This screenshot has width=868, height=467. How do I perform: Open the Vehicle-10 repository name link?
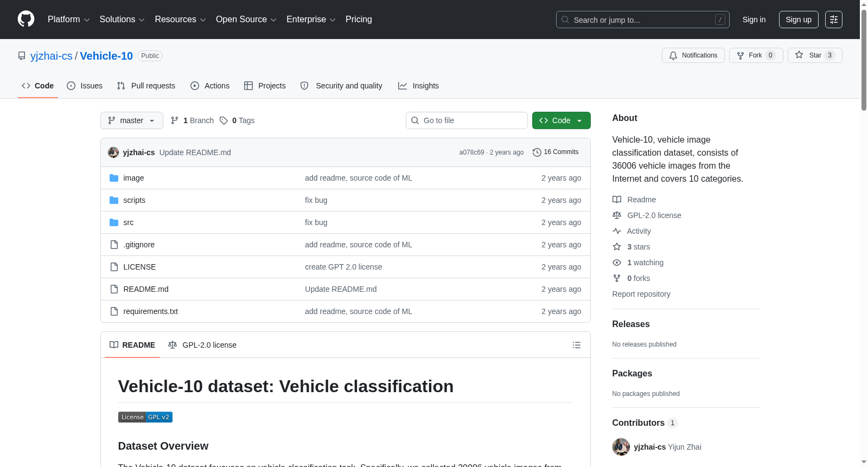click(106, 56)
